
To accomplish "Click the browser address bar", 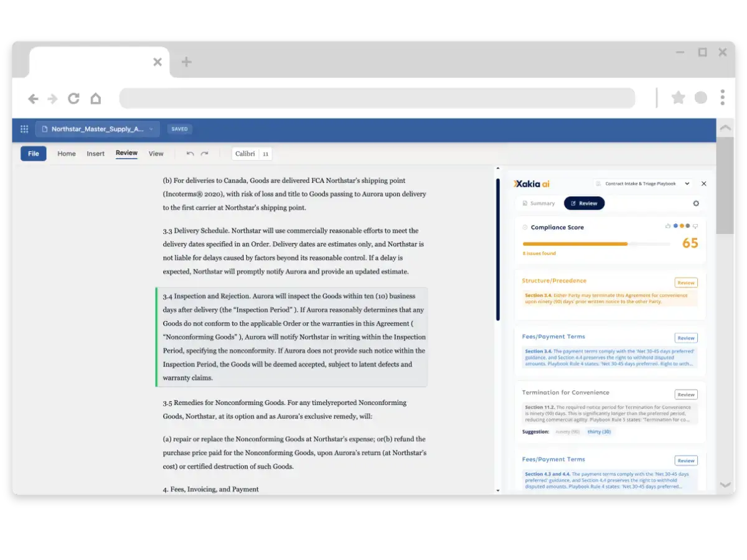I will (x=377, y=98).
